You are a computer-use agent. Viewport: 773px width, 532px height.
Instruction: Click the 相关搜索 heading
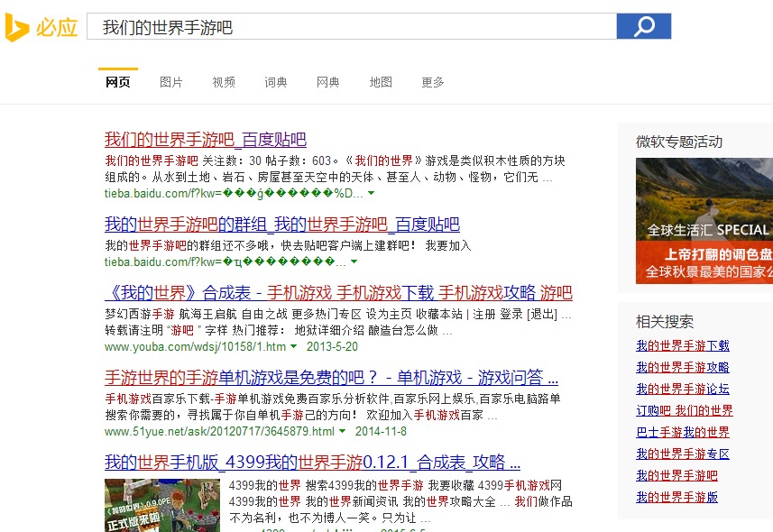point(665,322)
